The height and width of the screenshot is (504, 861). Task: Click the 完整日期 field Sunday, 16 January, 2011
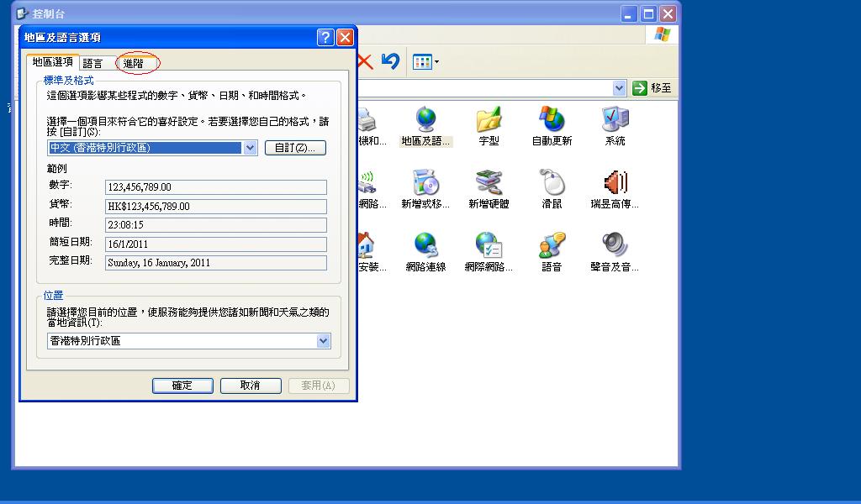coord(216,263)
